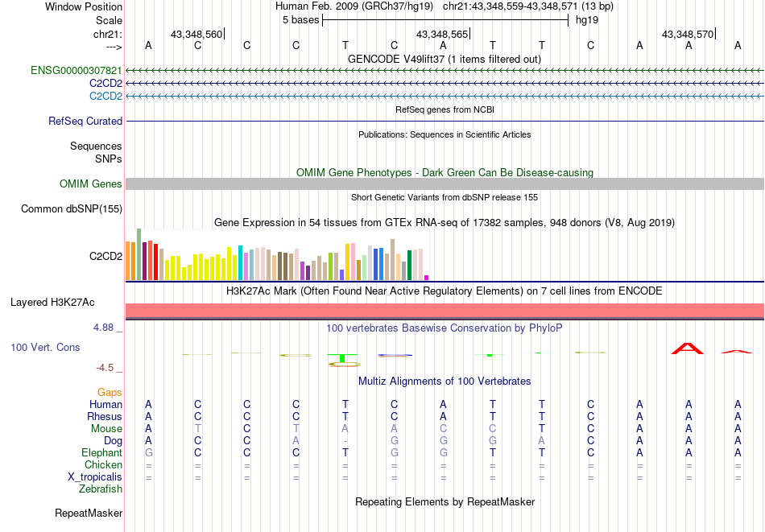The height and width of the screenshot is (532, 765).
Task: Click the ---> base direction arrow label
Action: pos(114,47)
